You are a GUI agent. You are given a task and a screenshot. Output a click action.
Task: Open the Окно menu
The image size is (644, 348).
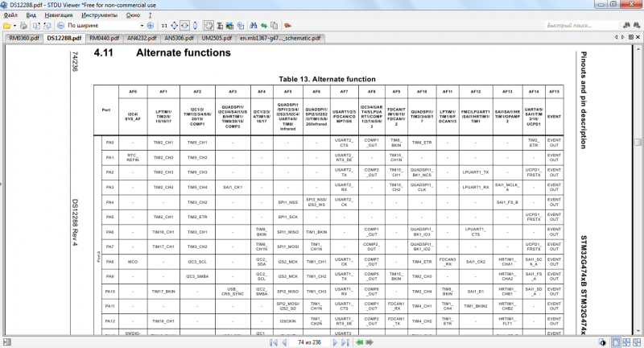[133, 14]
